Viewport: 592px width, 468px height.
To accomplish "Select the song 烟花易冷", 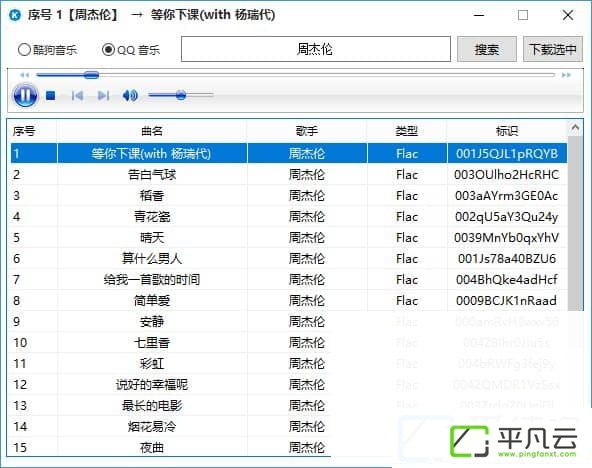I will pyautogui.click(x=152, y=426).
